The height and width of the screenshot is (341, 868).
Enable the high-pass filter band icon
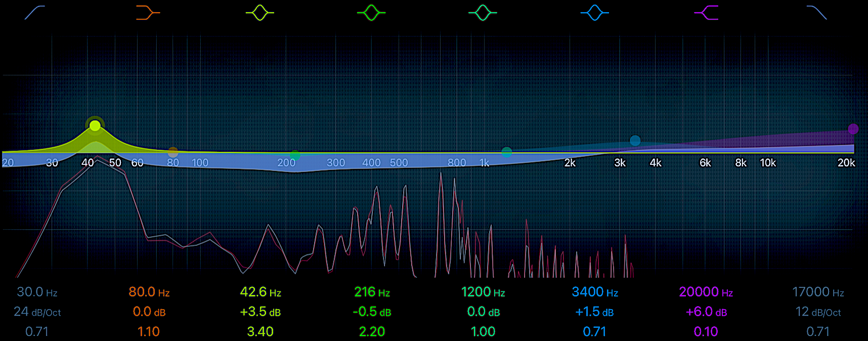pyautogui.click(x=35, y=13)
